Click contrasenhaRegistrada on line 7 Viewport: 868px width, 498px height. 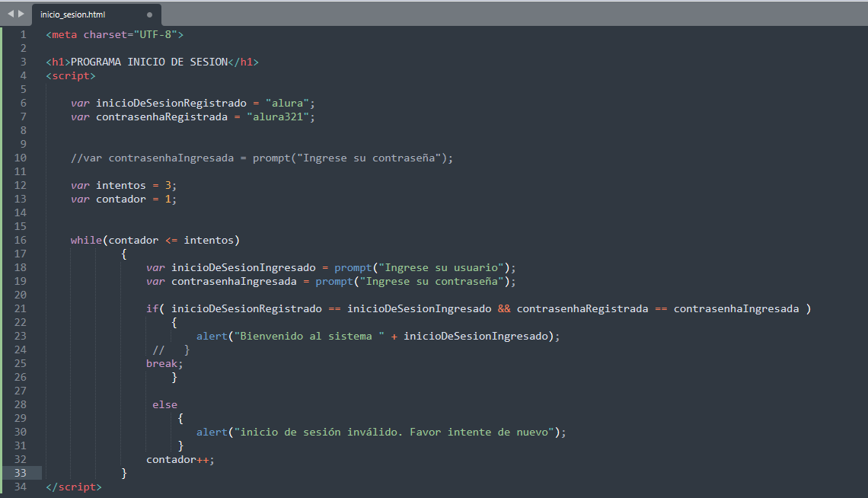[x=161, y=117]
